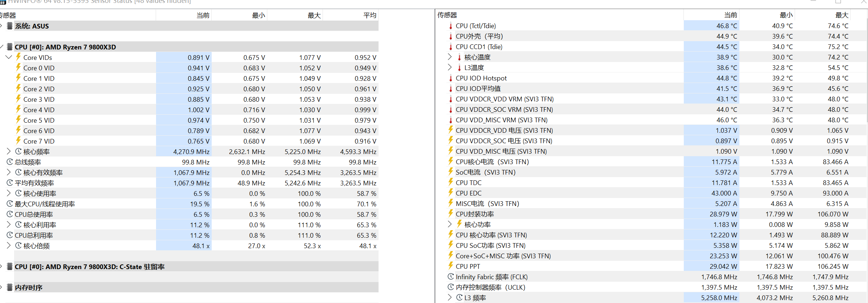Expand the 核心温度 row
The image size is (868, 303).
point(450,57)
